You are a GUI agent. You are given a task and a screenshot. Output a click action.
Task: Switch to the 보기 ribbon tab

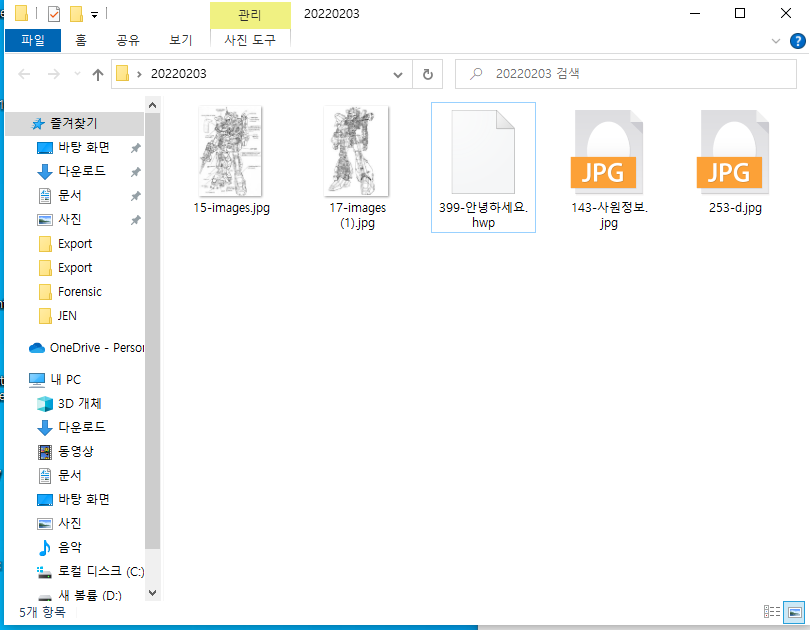pyautogui.click(x=181, y=40)
